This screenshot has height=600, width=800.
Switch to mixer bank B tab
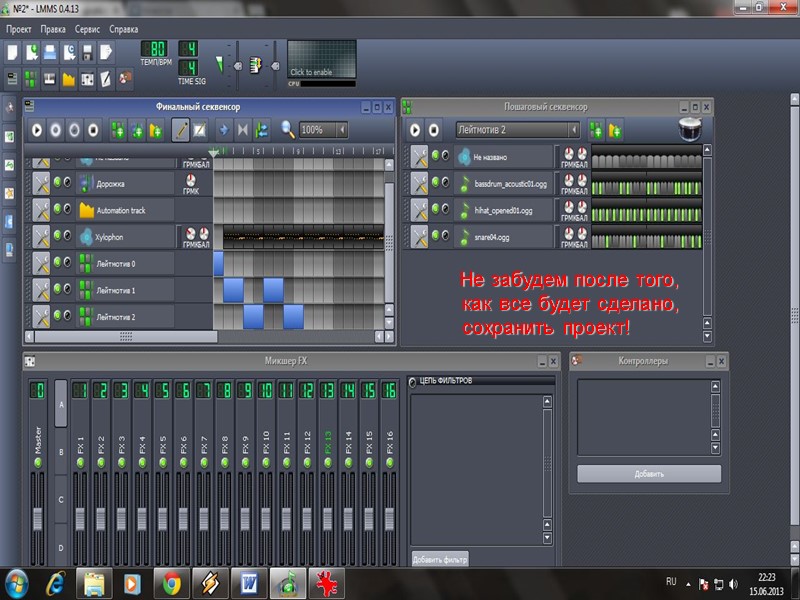pos(61,452)
